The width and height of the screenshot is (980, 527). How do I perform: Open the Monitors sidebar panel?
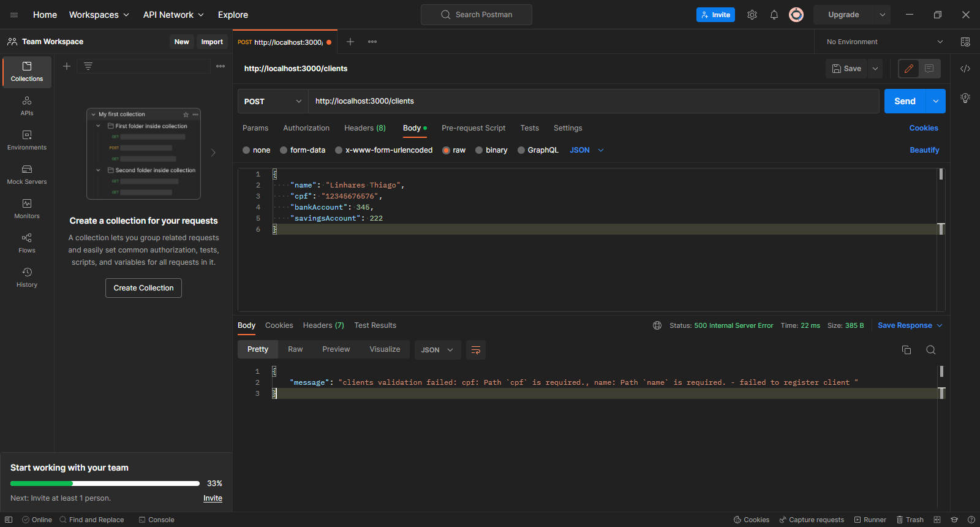point(27,208)
